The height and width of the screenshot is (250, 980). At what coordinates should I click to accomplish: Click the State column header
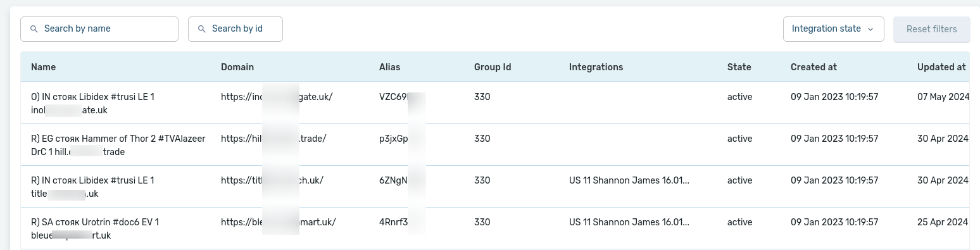tap(739, 67)
